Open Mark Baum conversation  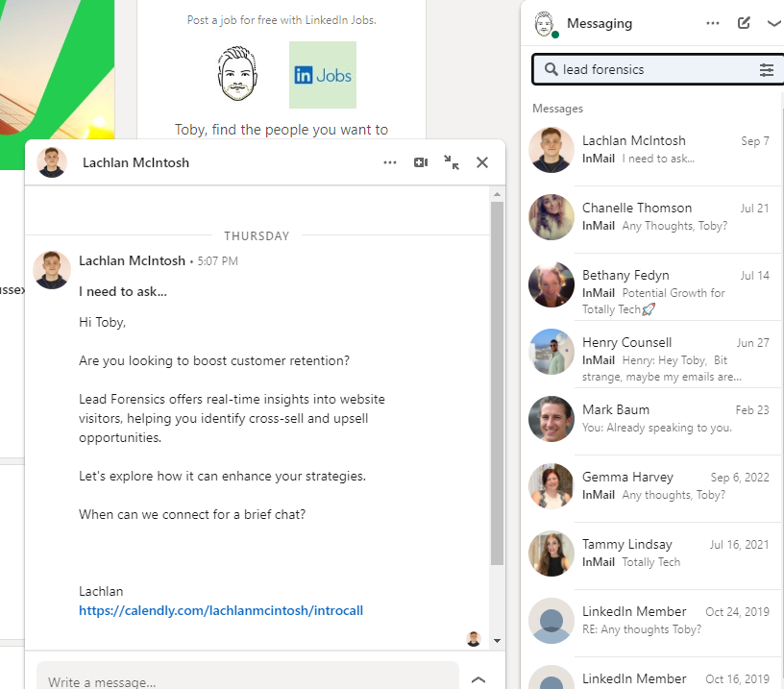click(x=653, y=420)
